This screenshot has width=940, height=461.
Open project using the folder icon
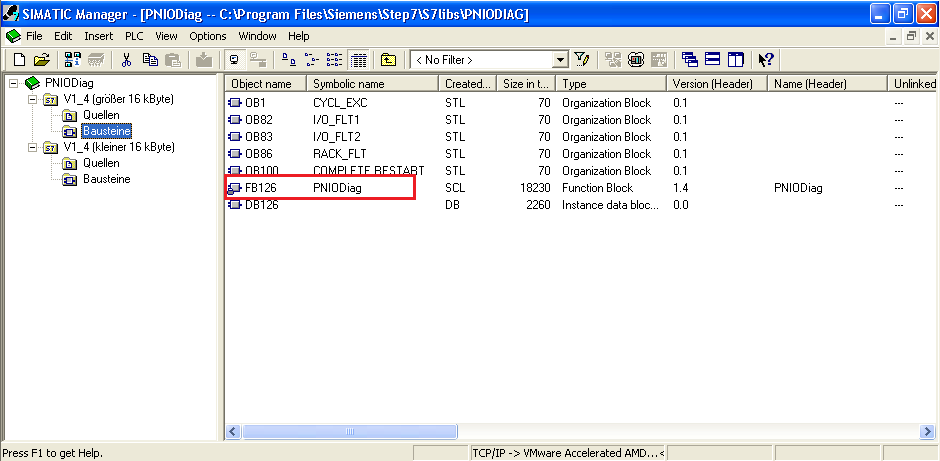pos(41,59)
